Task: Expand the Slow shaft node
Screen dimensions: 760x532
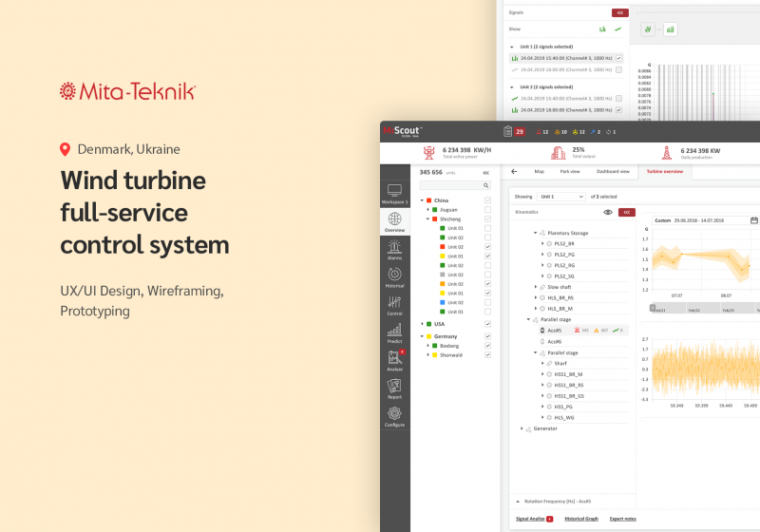Action: [535, 287]
